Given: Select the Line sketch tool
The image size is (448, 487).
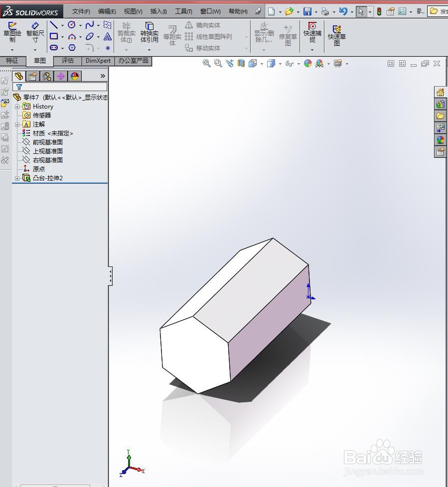Looking at the screenshot, I should point(54,25).
